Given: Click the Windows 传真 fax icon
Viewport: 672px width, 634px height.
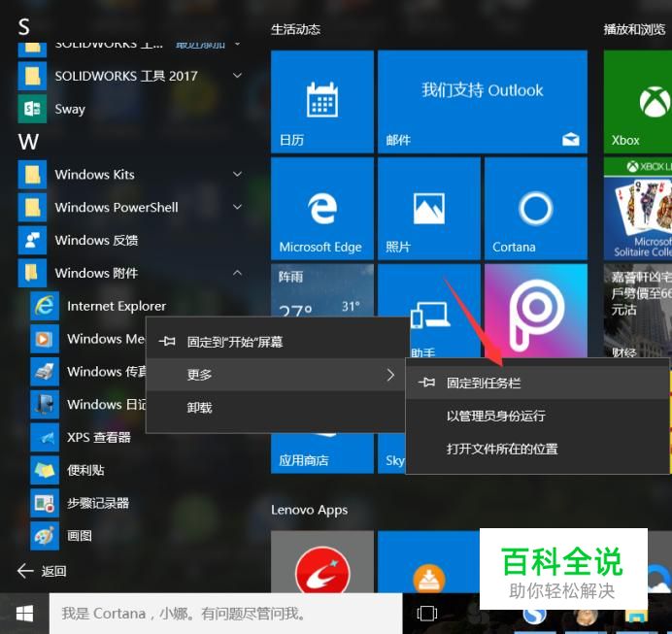Looking at the screenshot, I should [45, 372].
